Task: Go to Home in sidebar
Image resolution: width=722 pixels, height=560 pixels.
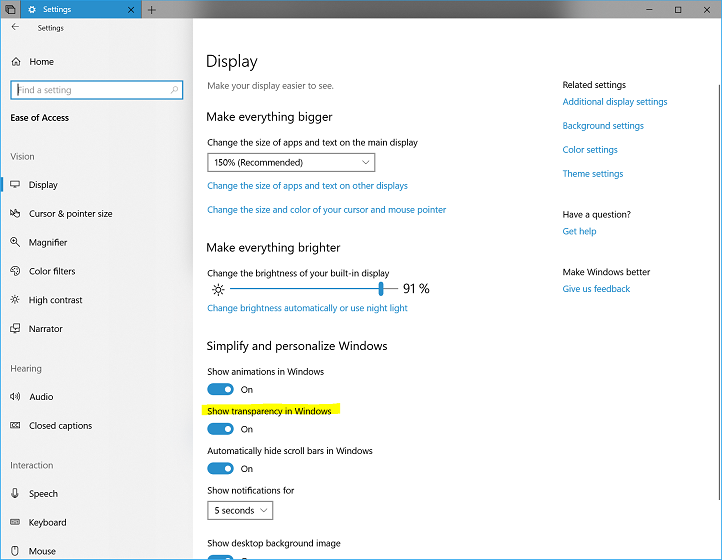Action: pyautogui.click(x=41, y=61)
